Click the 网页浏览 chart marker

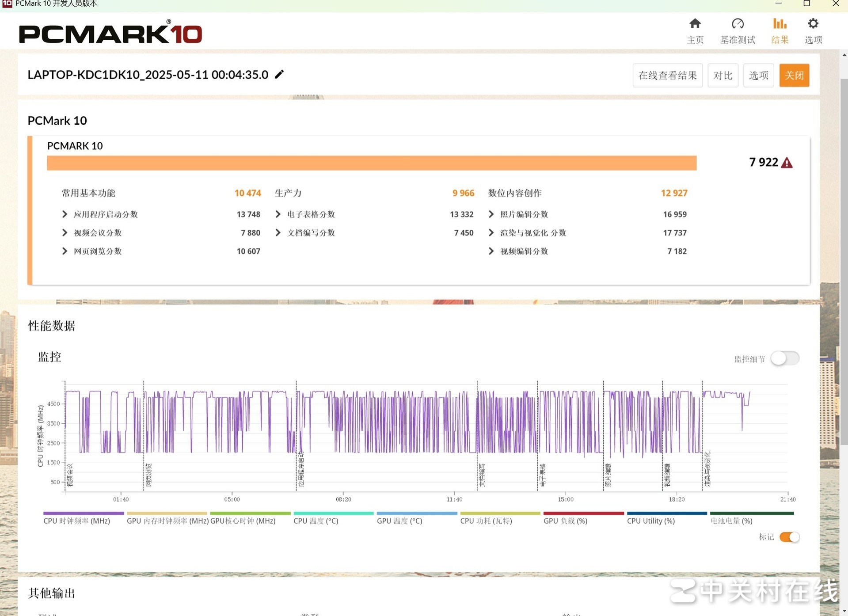[x=148, y=475]
